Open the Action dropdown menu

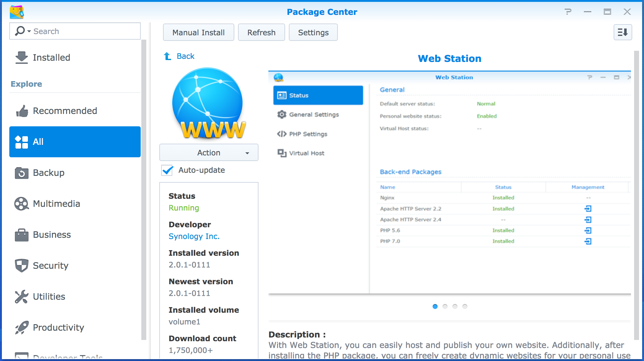[x=209, y=152]
